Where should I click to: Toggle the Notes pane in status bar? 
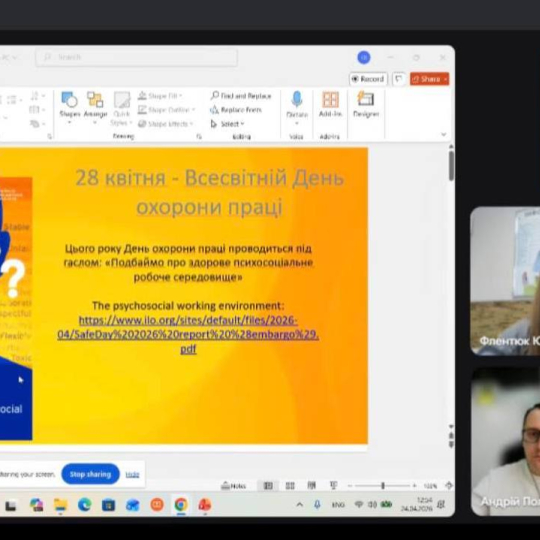point(233,486)
